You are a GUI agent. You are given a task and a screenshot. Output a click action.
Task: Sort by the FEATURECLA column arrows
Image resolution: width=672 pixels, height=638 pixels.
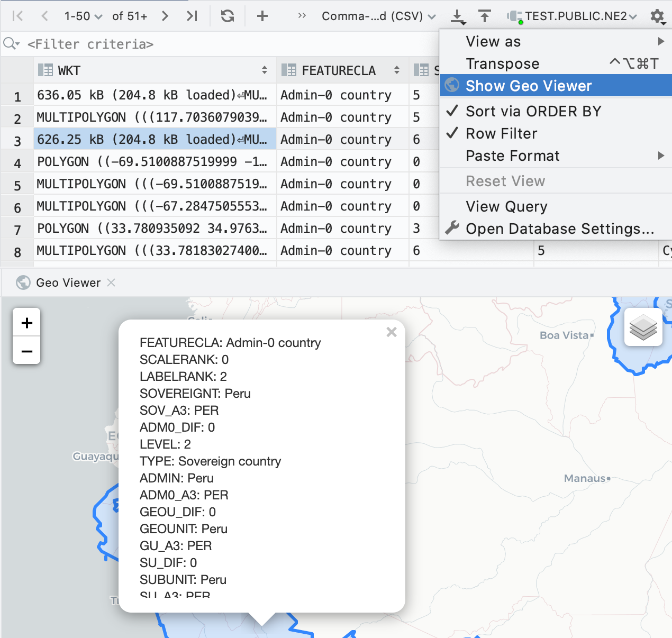coord(397,70)
